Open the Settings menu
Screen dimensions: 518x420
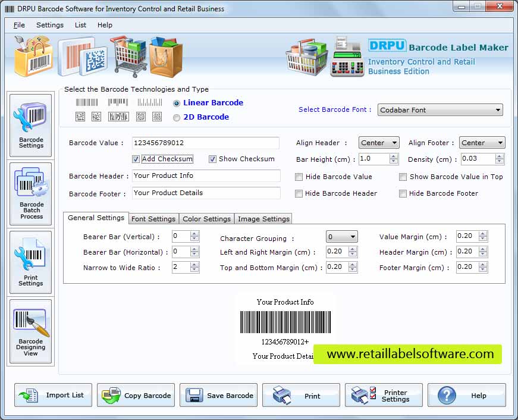pyautogui.click(x=50, y=25)
